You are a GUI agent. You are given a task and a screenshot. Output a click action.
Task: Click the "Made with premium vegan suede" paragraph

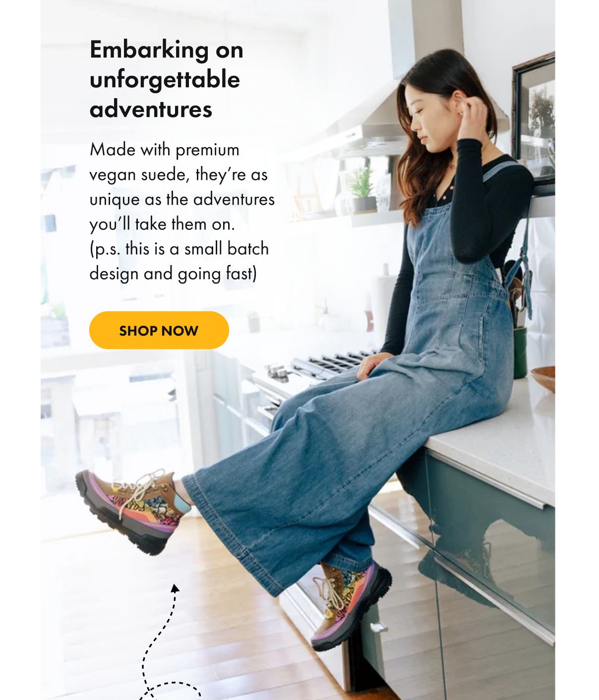click(182, 186)
